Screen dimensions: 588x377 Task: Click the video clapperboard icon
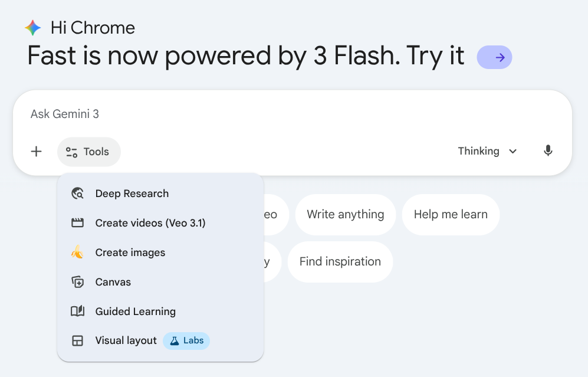point(77,223)
